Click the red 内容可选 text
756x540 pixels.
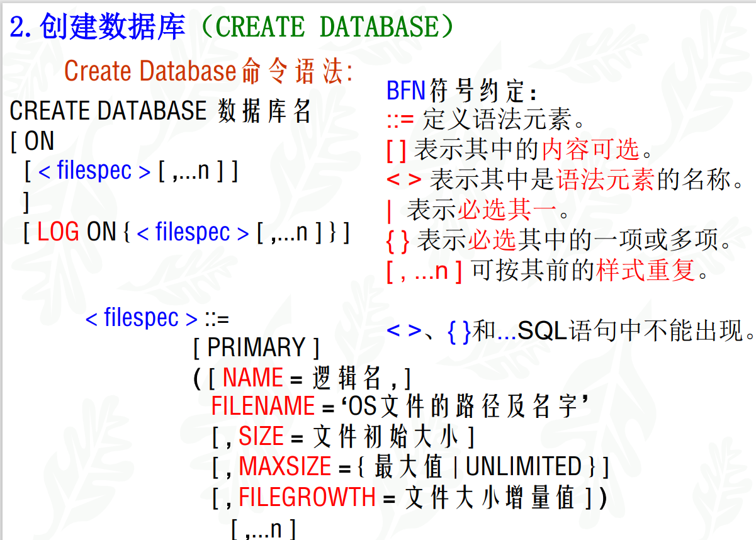click(x=590, y=149)
